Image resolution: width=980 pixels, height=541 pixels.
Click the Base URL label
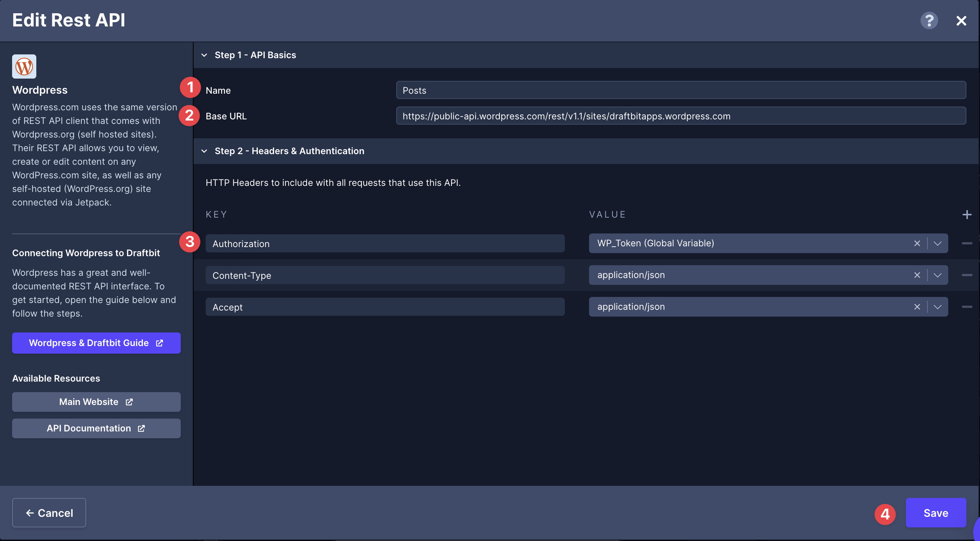(x=226, y=116)
